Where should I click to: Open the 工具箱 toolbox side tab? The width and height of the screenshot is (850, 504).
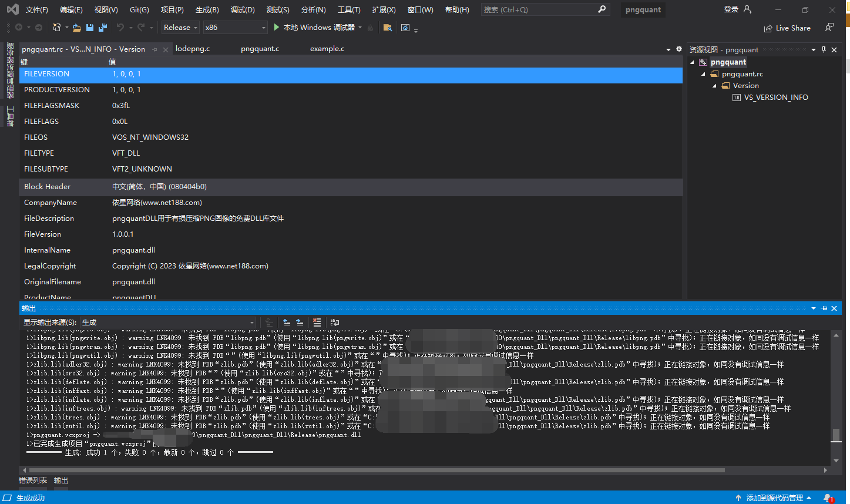pos(10,116)
